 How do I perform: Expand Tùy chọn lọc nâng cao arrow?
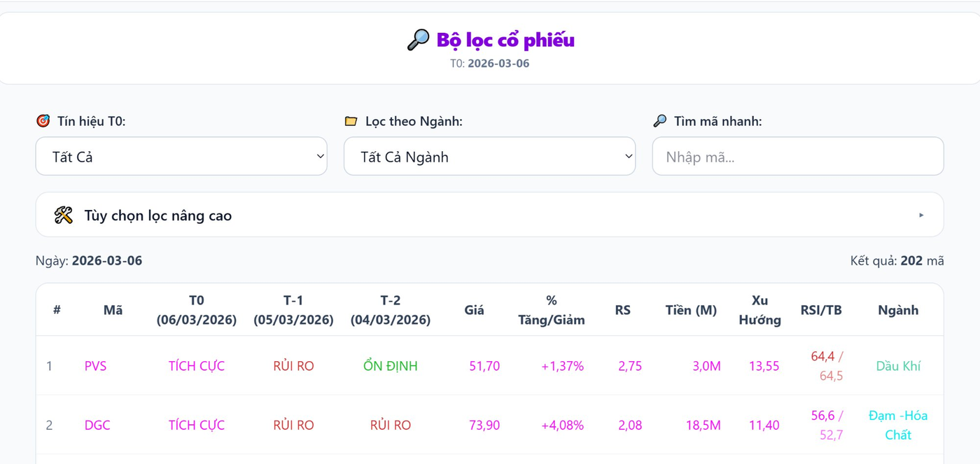pyautogui.click(x=921, y=215)
